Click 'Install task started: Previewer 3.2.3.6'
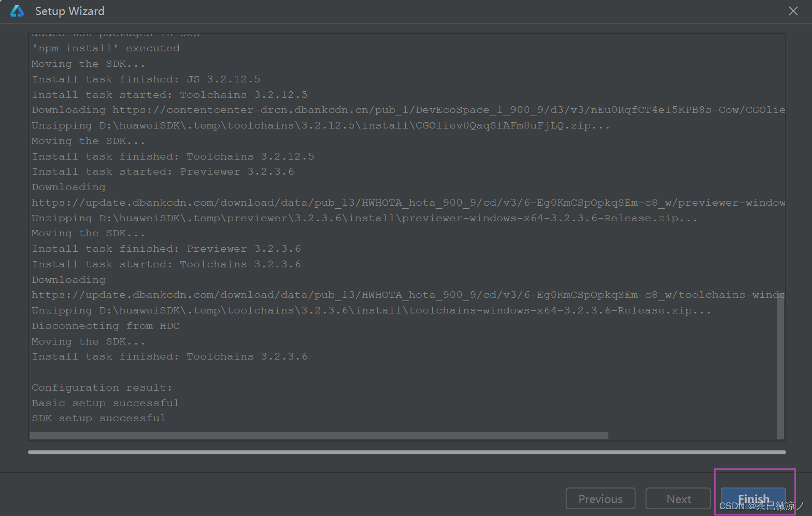This screenshot has height=516, width=812. (163, 171)
